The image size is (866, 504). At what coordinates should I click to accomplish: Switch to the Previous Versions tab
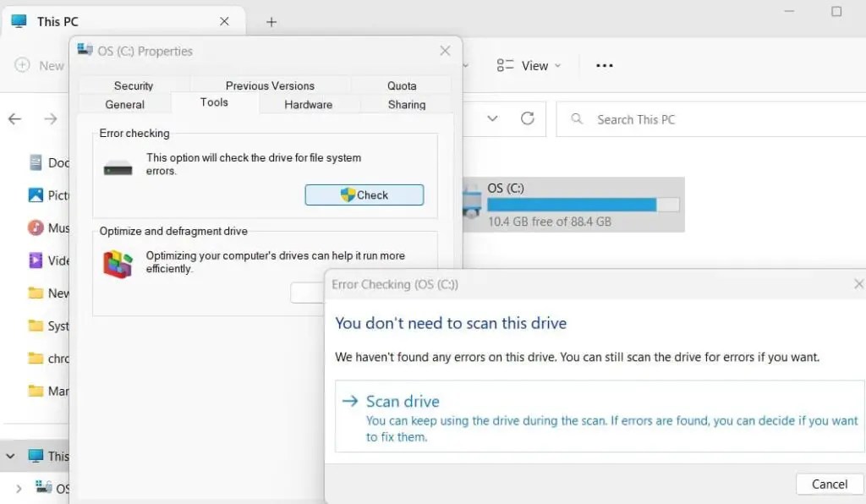click(269, 85)
